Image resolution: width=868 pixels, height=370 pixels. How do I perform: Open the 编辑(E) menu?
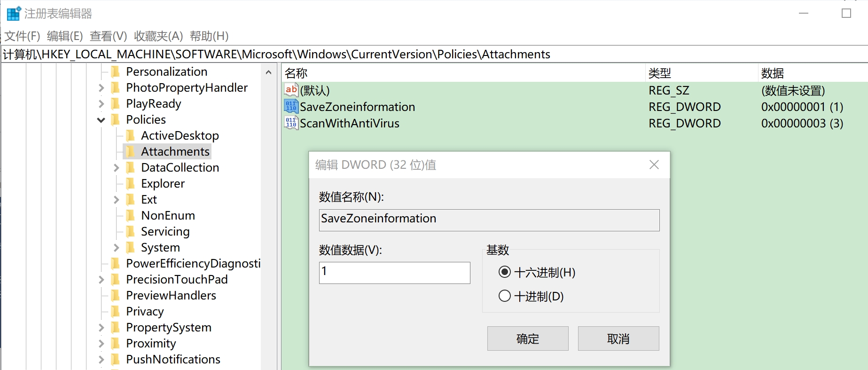pyautogui.click(x=65, y=36)
